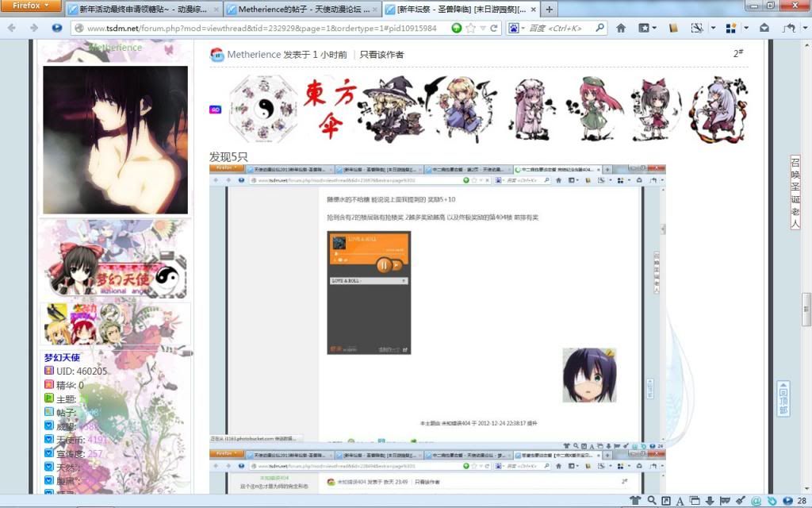Image resolution: width=812 pixels, height=508 pixels.
Task: Reload the page with the refresh icon
Action: [x=494, y=28]
